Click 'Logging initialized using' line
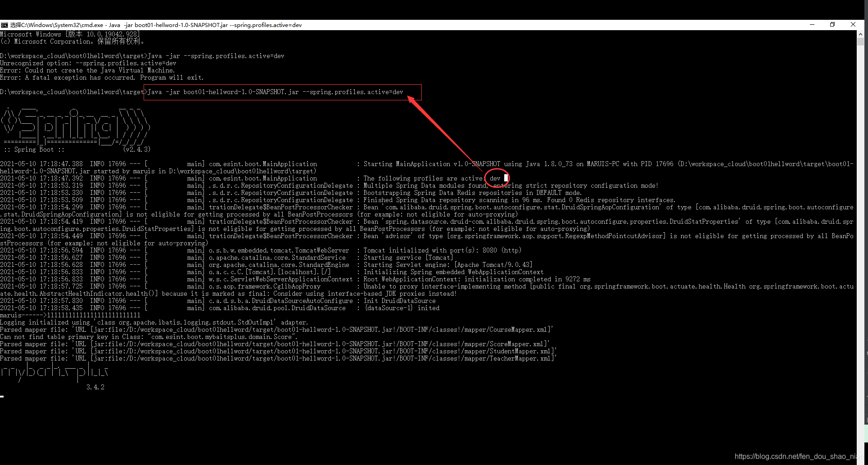This screenshot has height=465, width=868. [x=154, y=323]
